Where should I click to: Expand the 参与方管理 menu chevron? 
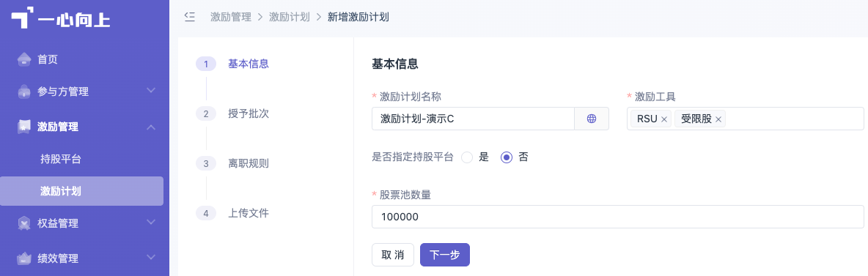152,91
